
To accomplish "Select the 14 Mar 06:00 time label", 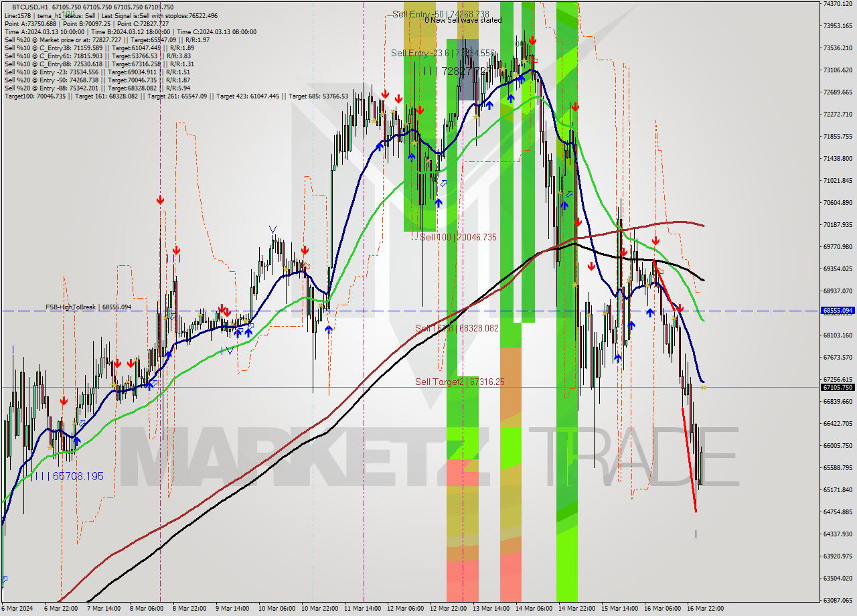I will 534,609.
